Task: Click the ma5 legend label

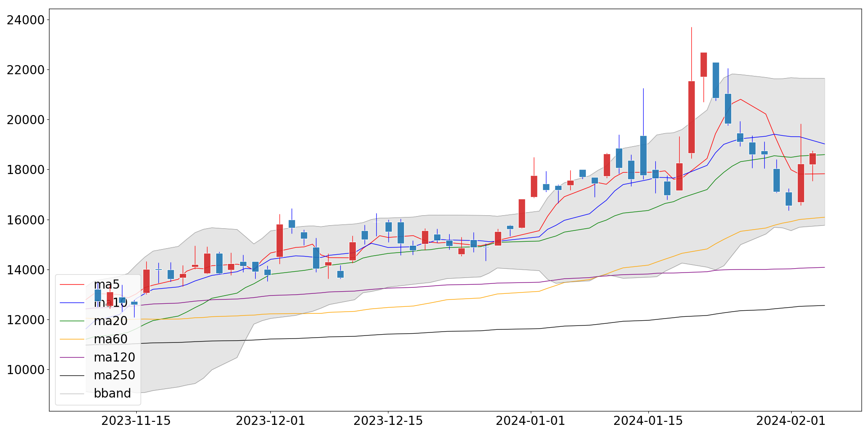Action: [x=106, y=285]
